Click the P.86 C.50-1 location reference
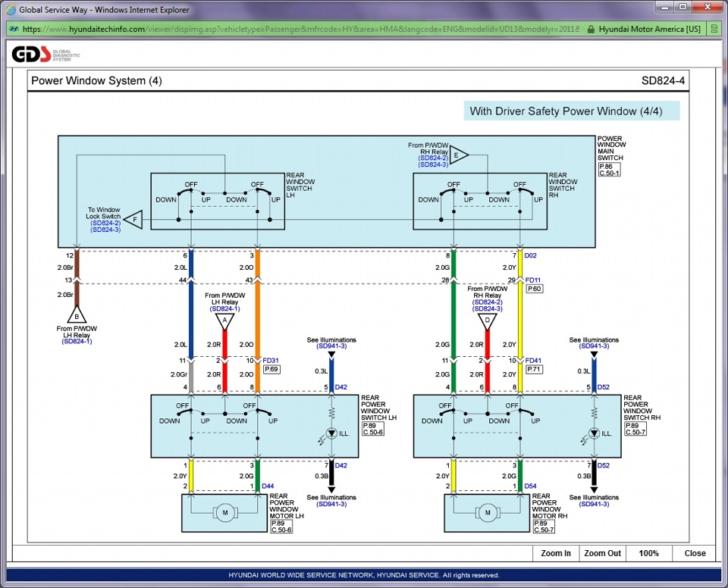 click(609, 170)
